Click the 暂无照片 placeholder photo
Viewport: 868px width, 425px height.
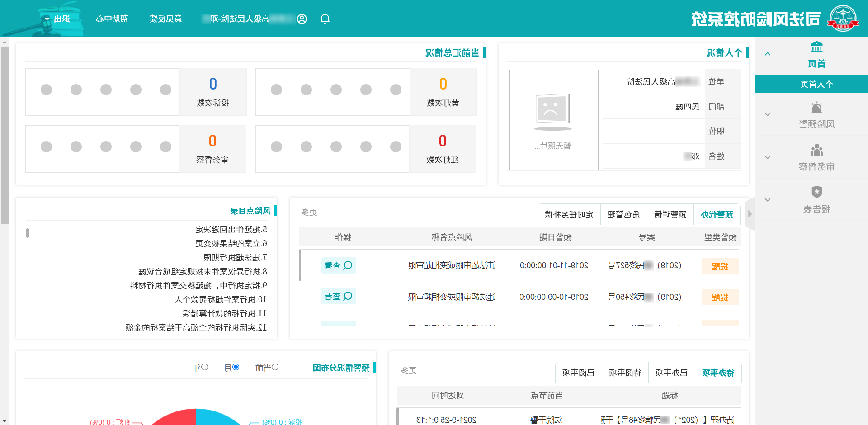coord(554,120)
